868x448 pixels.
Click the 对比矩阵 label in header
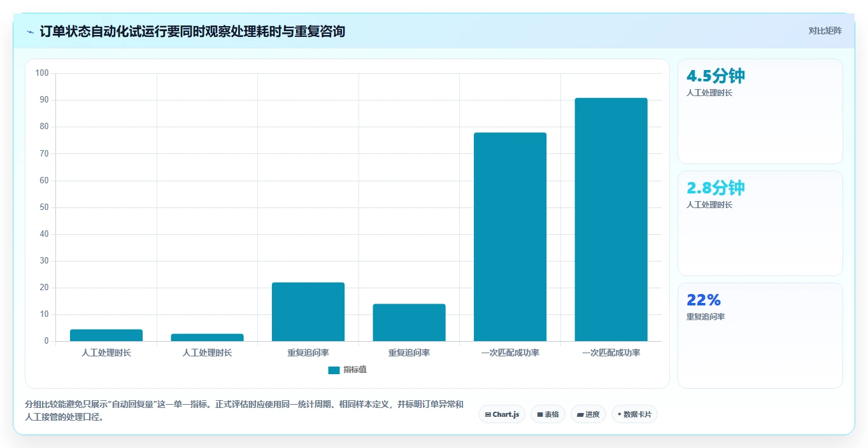[825, 31]
